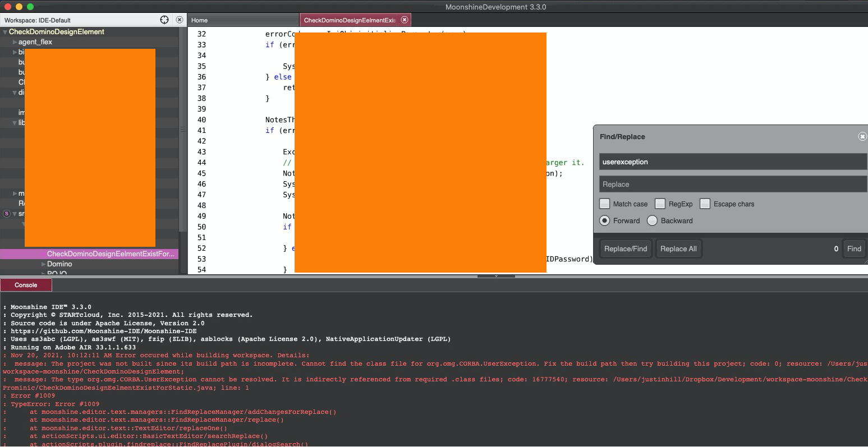This screenshot has height=447, width=868.
Task: Click the project tree vertical scrollbar
Action: coord(182,129)
